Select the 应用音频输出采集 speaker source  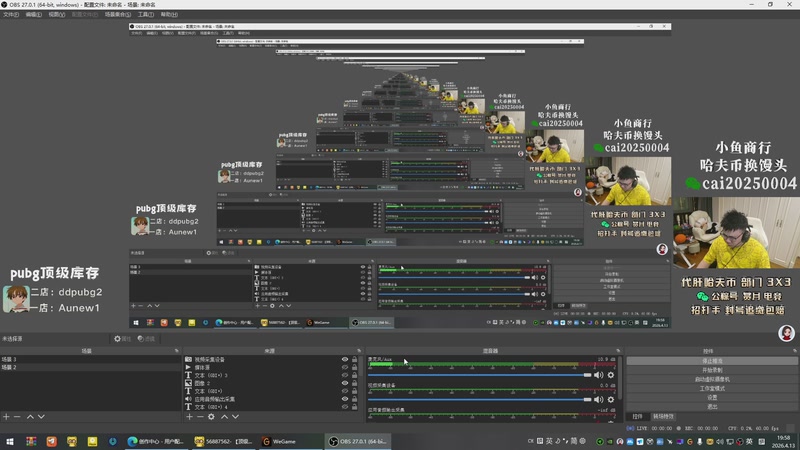tap(188, 399)
